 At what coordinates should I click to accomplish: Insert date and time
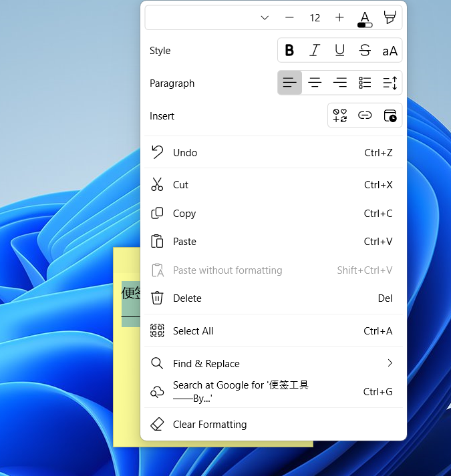[390, 115]
